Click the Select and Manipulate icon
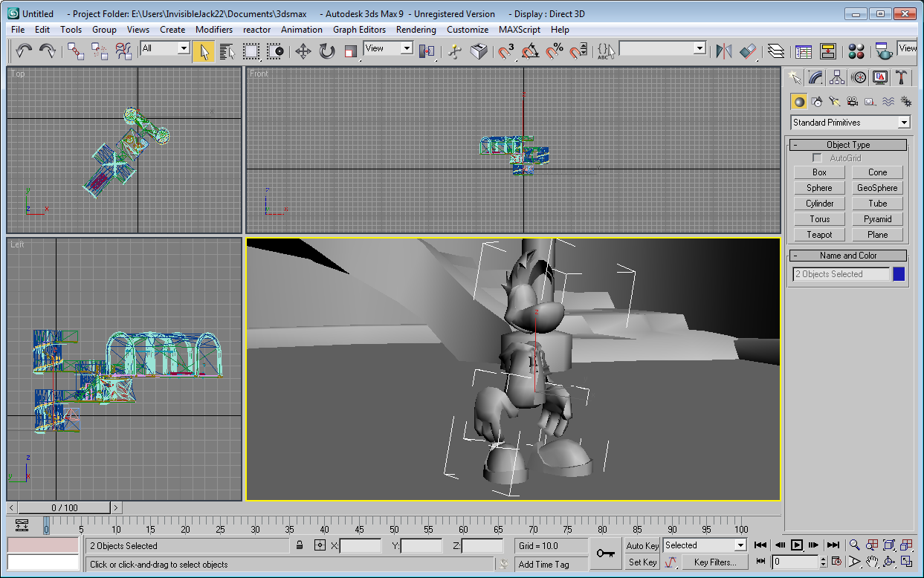 455,51
